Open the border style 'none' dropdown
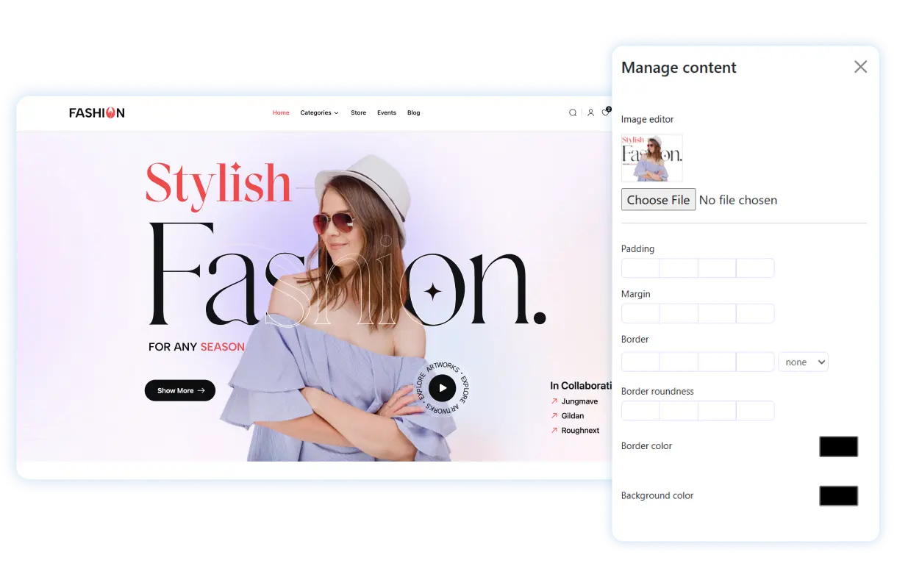 (803, 362)
